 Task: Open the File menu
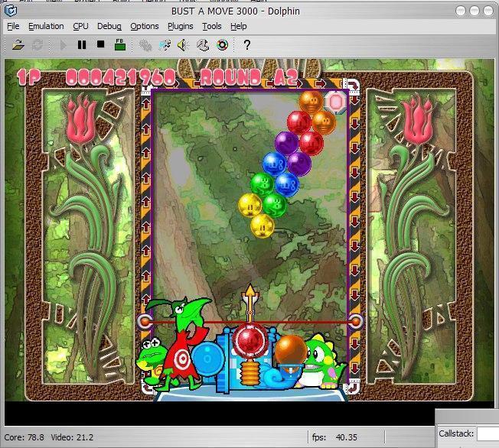click(x=13, y=26)
